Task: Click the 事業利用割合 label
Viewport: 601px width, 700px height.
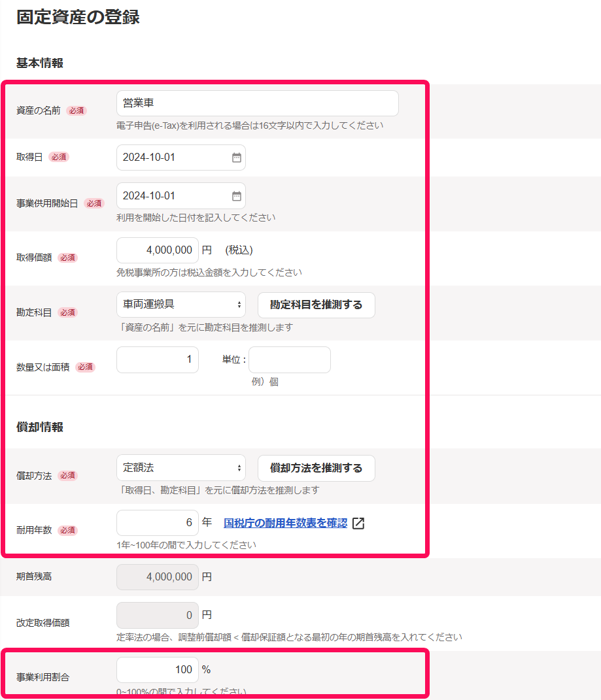Action: pos(43,678)
